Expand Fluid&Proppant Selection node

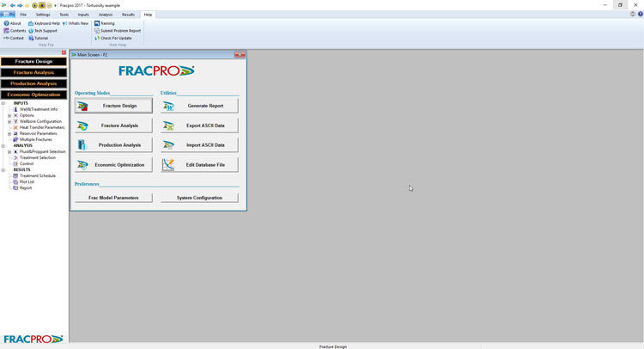[9, 151]
